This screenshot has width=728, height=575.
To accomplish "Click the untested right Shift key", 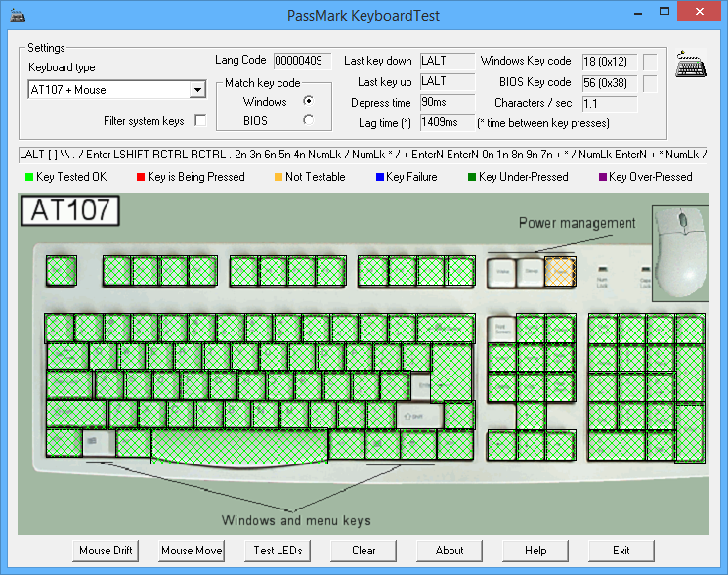I will (x=420, y=416).
